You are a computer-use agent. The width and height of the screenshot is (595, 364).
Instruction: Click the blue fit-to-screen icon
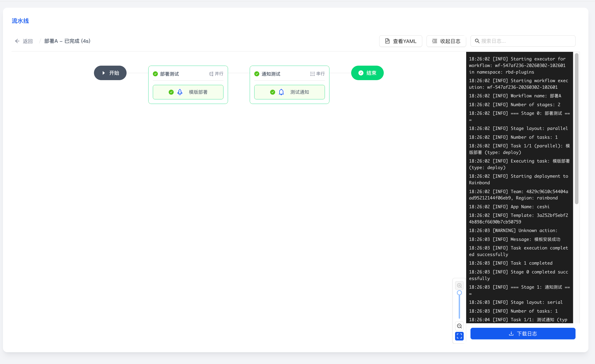[459, 336]
